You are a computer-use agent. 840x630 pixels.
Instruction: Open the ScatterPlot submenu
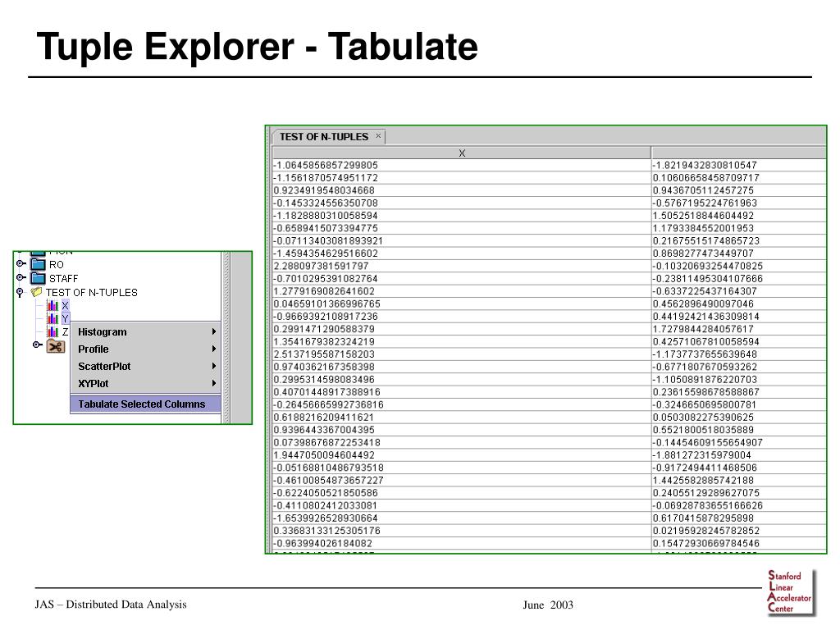pos(146,366)
